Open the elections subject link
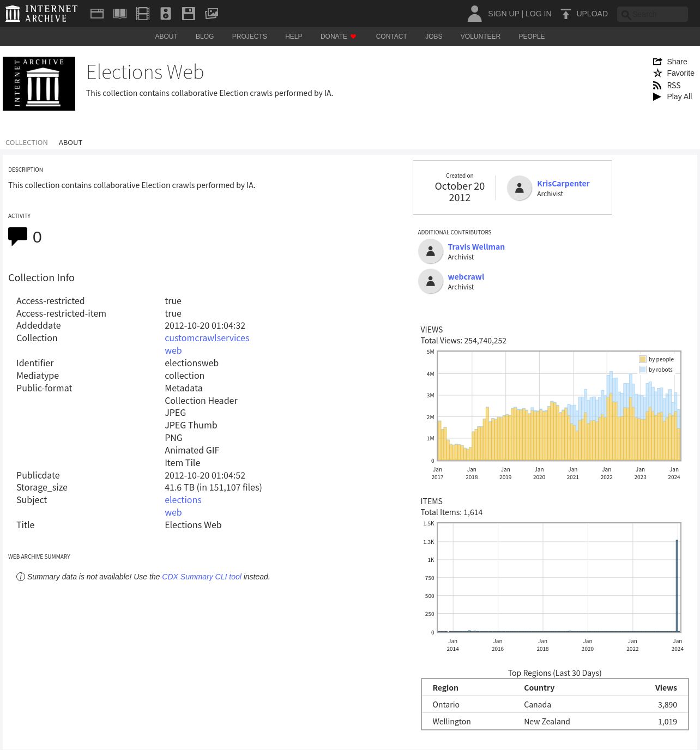This screenshot has height=750, width=700. click(183, 500)
